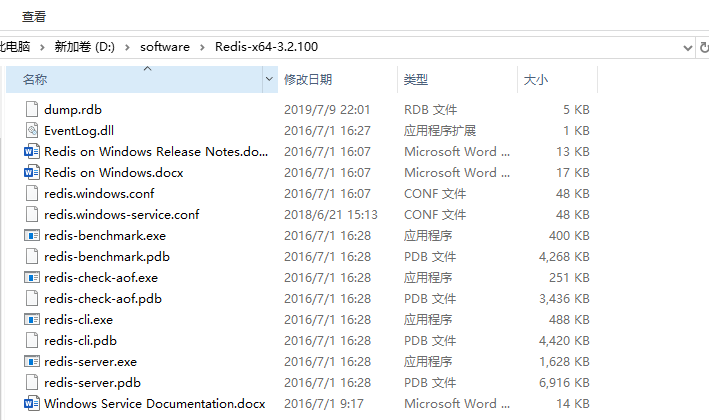Click the Word icon of Redis on Windows.docx
Screen dimensions: 709x420
[x=32, y=173]
